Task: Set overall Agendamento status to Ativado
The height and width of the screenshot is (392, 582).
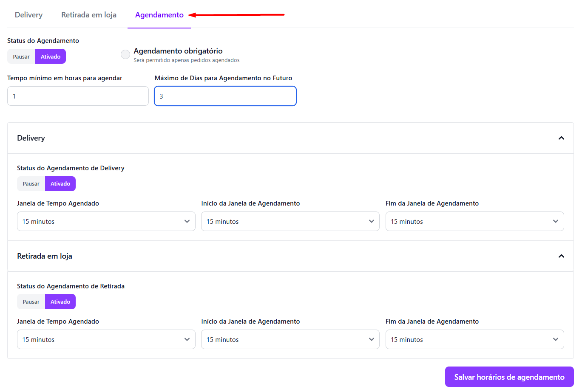Action: (x=51, y=56)
